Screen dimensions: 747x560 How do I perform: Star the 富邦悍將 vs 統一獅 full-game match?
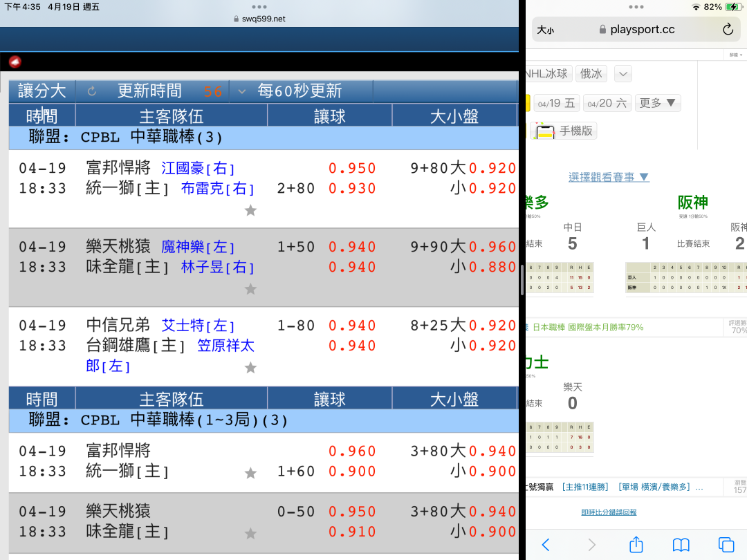click(x=250, y=210)
